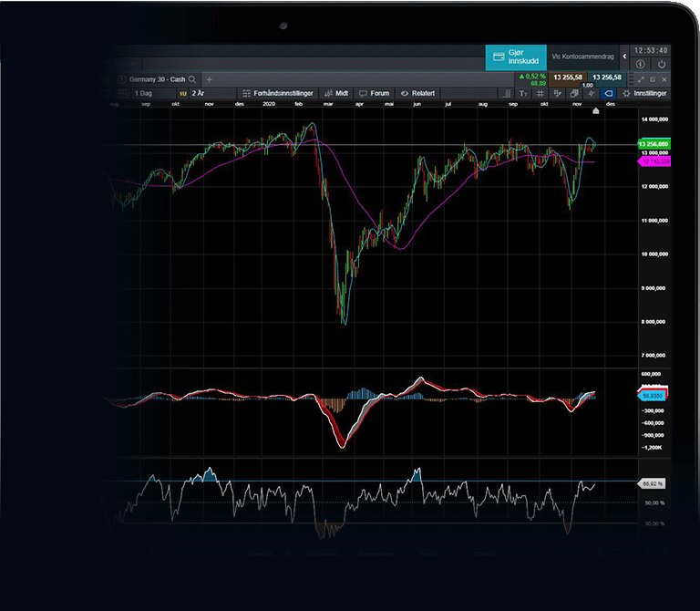Viewport: 700px width, 611px height.
Task: Click the 2020 label on the date axis
Action: [269, 104]
